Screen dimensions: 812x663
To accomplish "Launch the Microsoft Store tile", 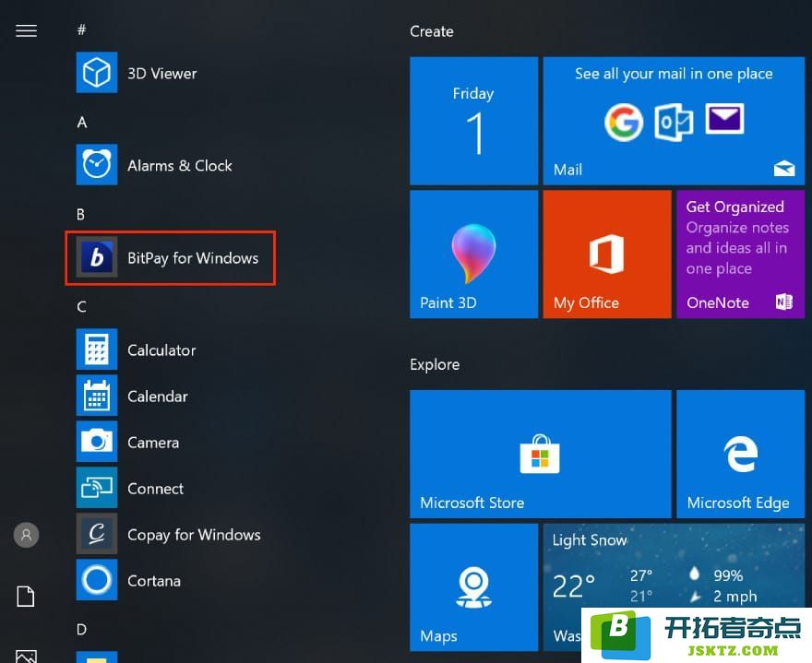I will (x=540, y=454).
